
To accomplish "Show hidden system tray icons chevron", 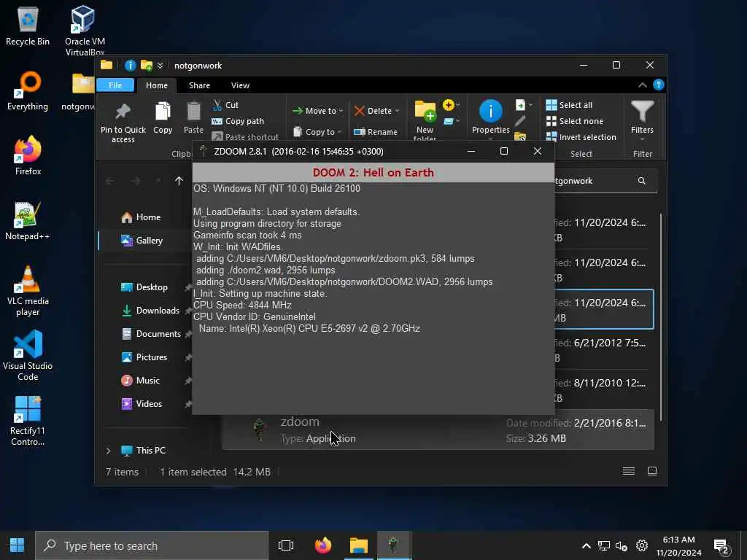I will click(x=587, y=545).
